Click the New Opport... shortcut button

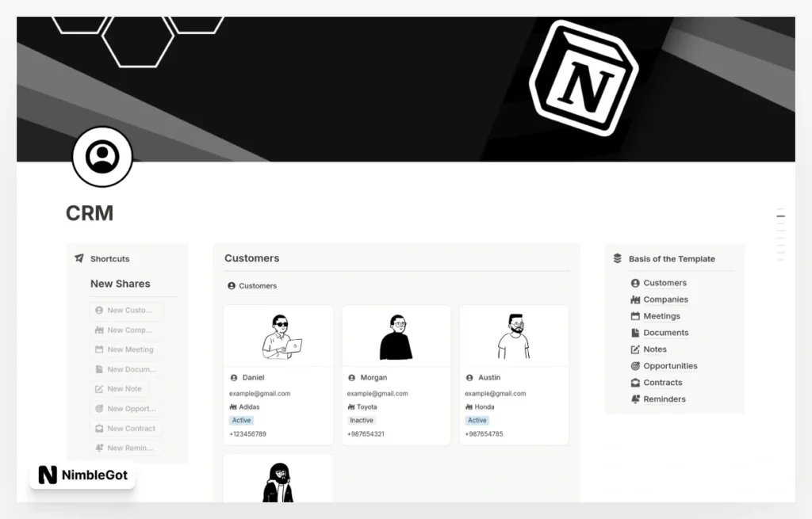(126, 409)
